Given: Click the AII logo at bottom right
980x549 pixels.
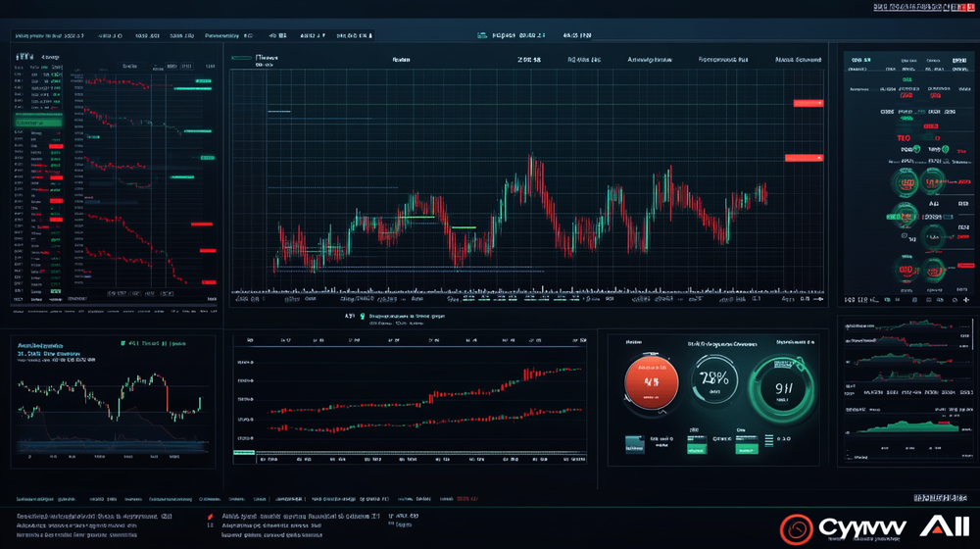Looking at the screenshot, I should coord(944,527).
